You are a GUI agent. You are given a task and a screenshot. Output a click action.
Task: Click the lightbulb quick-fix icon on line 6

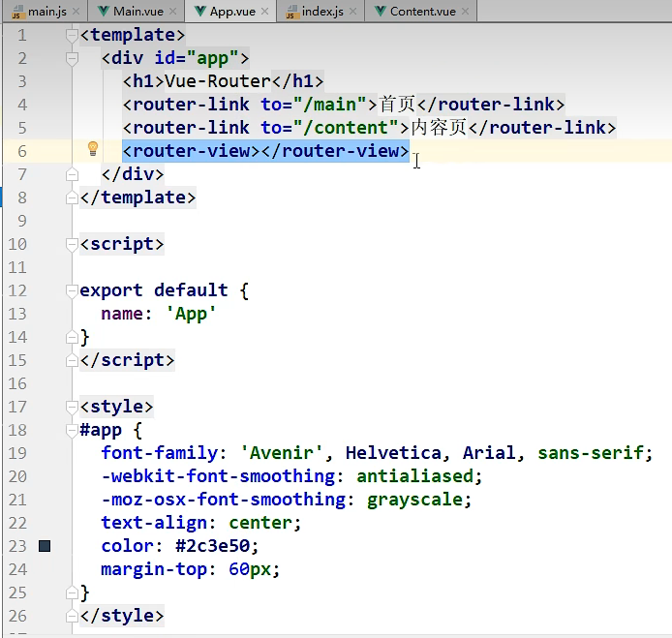tap(93, 149)
